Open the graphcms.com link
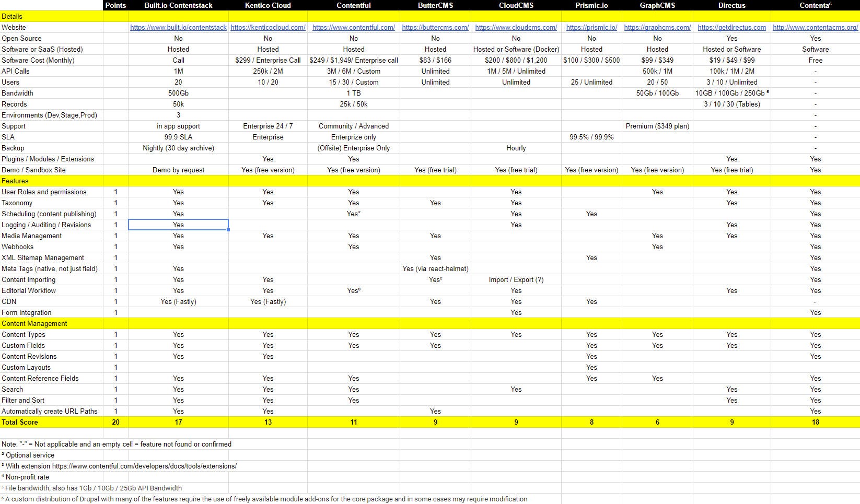This screenshot has width=860, height=504. point(657,27)
